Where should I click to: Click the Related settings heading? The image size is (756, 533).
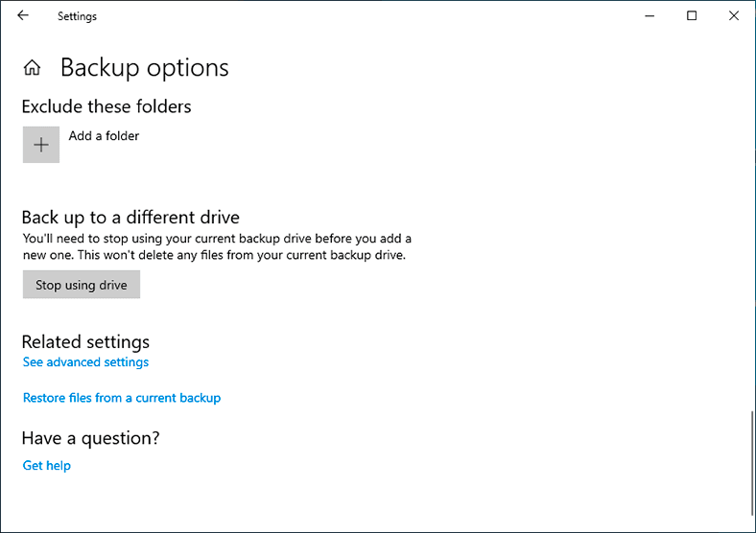(x=85, y=341)
